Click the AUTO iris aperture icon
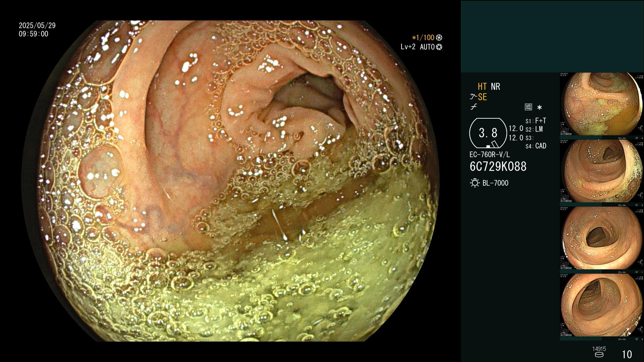The height and width of the screenshot is (362, 644). tap(439, 47)
